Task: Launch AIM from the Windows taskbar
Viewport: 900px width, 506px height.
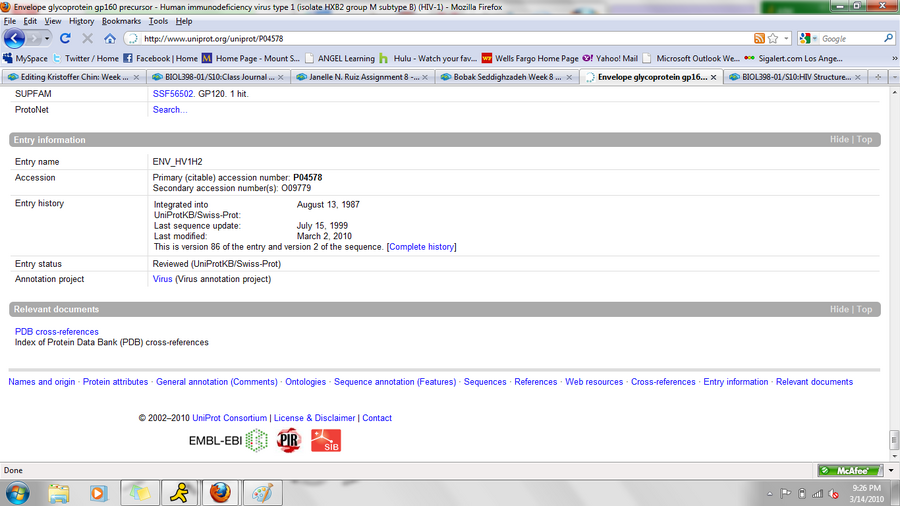Action: (x=178, y=492)
